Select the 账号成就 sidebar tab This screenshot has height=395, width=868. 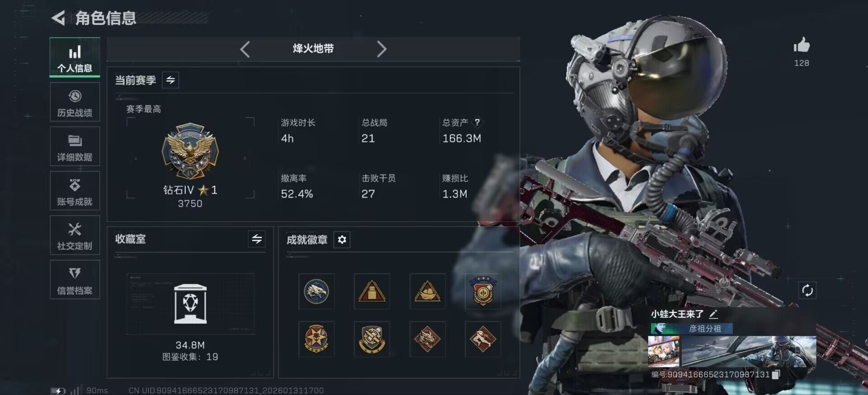coord(75,190)
